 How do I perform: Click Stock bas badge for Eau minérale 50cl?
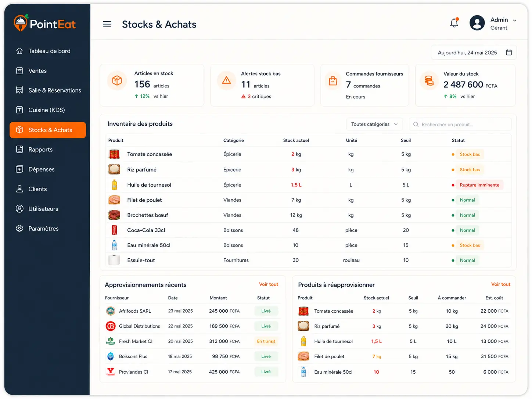[x=470, y=245]
